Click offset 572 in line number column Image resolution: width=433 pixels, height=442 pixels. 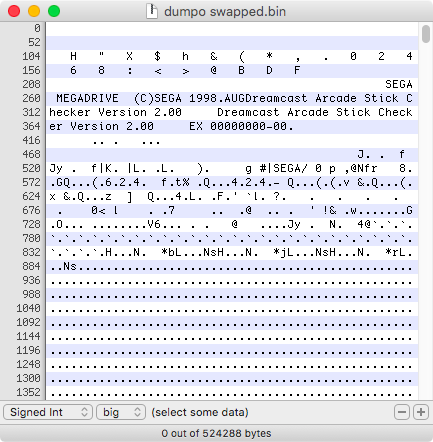[x=31, y=182]
